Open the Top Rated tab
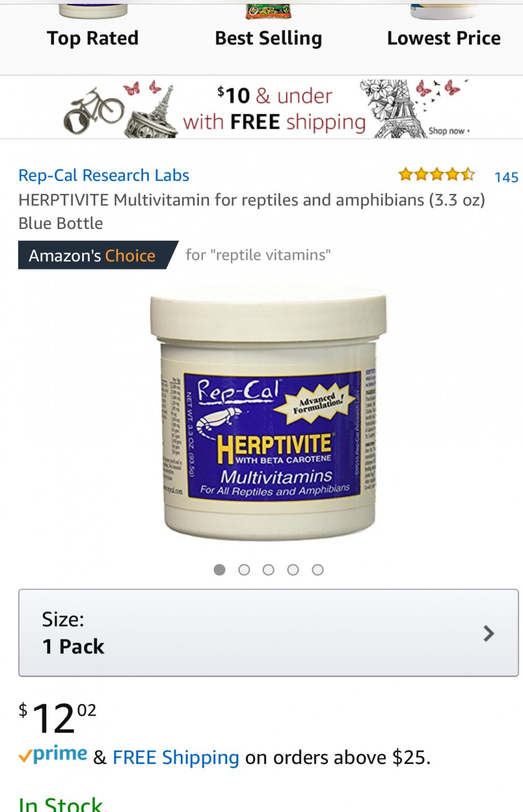The height and width of the screenshot is (812, 523). pyautogui.click(x=92, y=38)
